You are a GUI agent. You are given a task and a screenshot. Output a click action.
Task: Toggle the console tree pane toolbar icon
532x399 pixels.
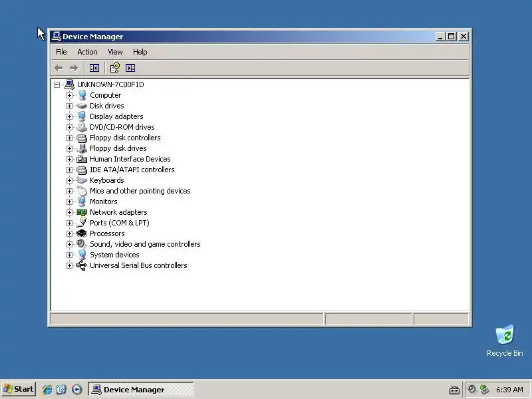pyautogui.click(x=94, y=68)
